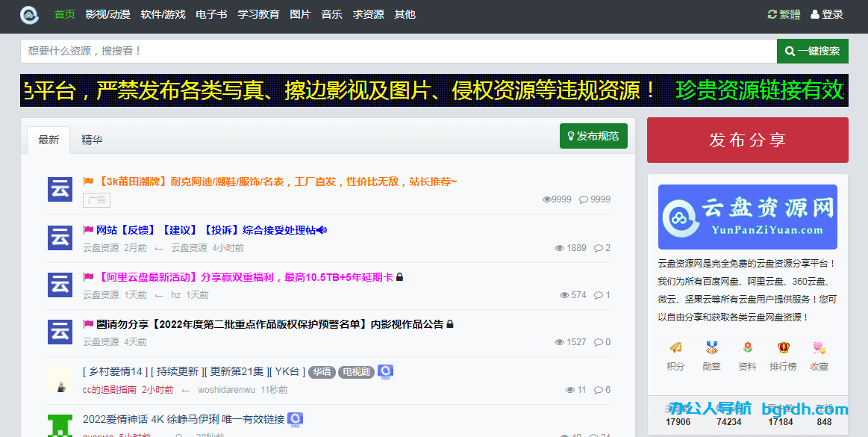This screenshot has height=437, width=868.
Task: Open the 排行榜 crown icon
Action: pyautogui.click(x=783, y=348)
